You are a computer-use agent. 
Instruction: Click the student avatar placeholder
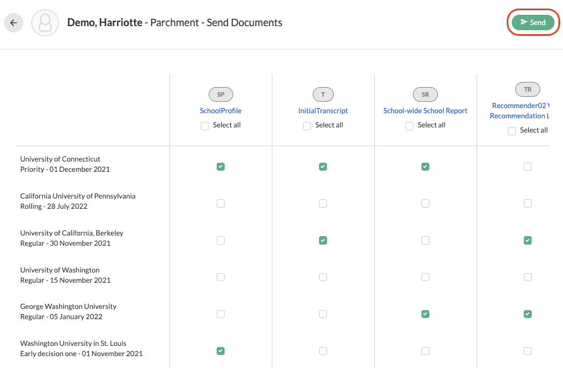point(45,23)
